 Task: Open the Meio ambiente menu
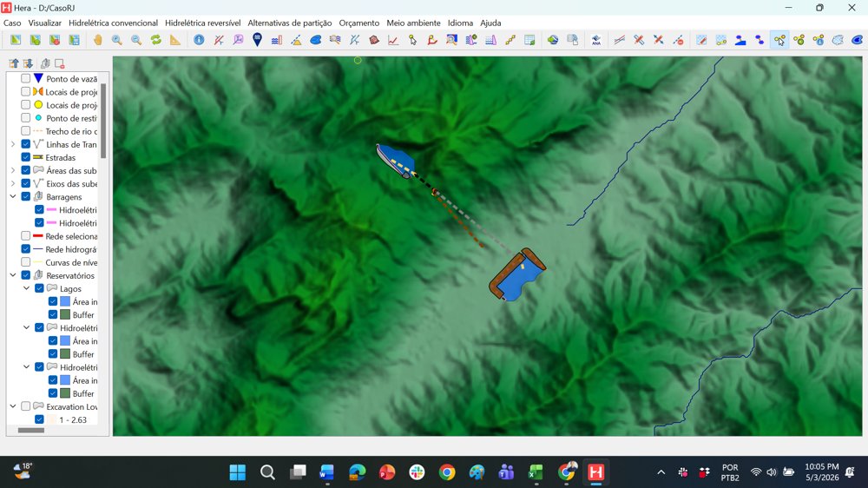[x=413, y=23]
